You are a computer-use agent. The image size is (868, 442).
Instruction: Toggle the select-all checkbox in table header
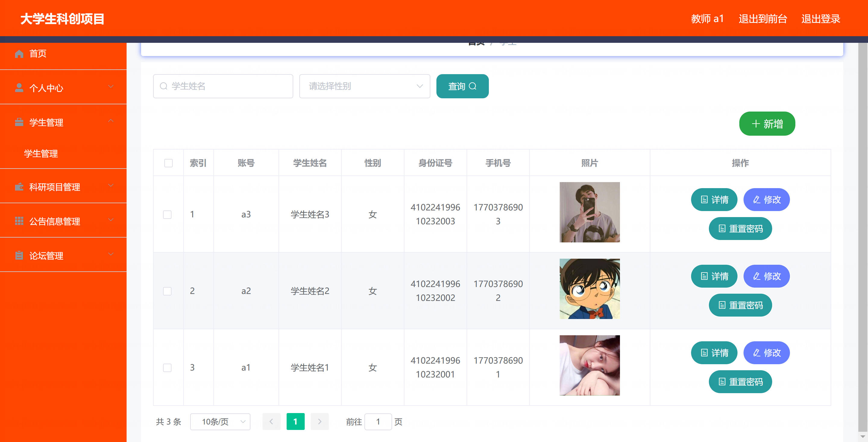point(168,163)
